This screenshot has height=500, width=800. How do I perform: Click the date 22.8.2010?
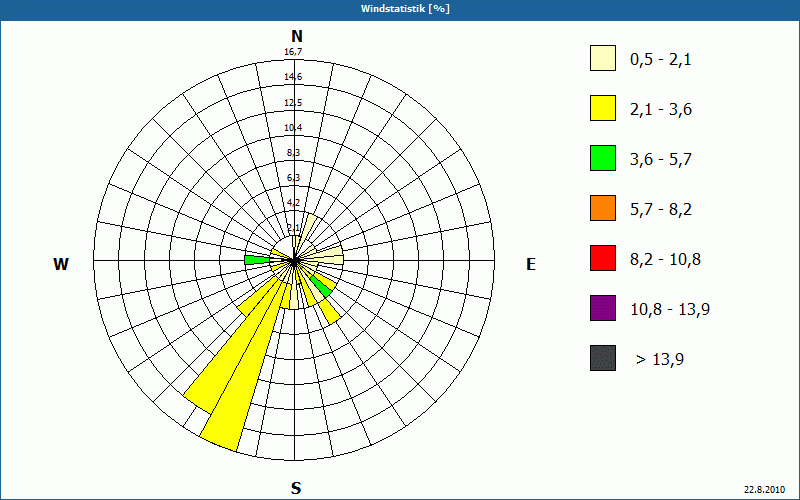point(765,490)
